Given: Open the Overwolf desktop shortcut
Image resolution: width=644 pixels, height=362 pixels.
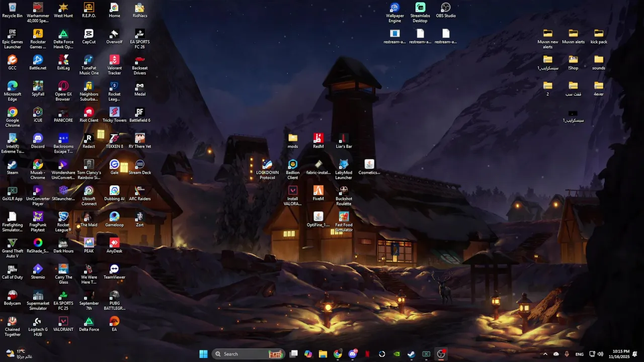Looking at the screenshot, I should 114,37.
